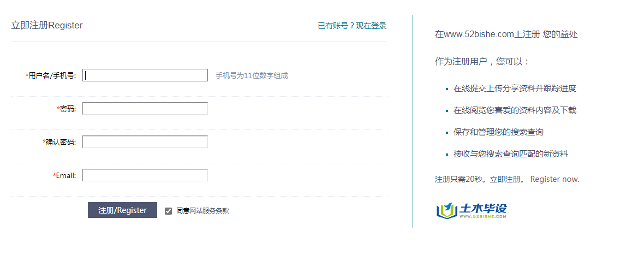Click the 手机号为11位数字组成 hint text
The height and width of the screenshot is (254, 644).
(x=252, y=75)
